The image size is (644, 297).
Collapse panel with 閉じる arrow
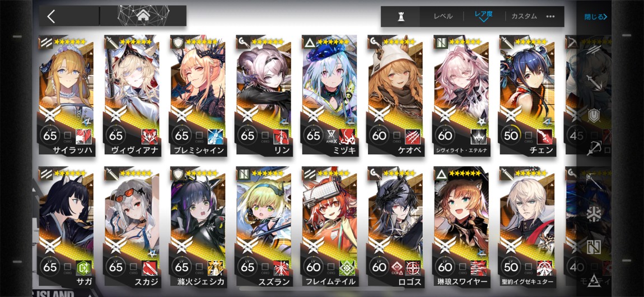[605, 17]
